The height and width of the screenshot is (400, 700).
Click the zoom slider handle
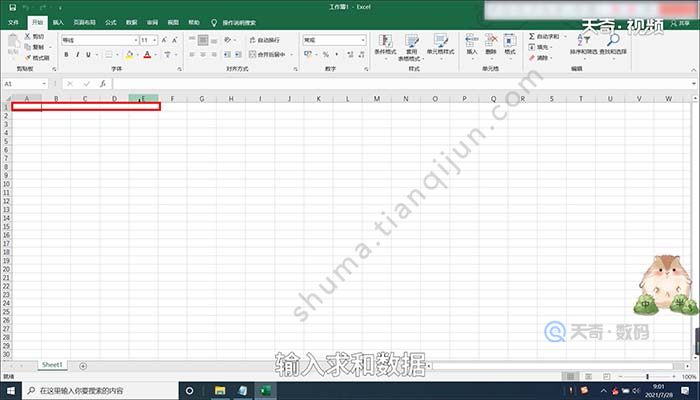point(647,377)
